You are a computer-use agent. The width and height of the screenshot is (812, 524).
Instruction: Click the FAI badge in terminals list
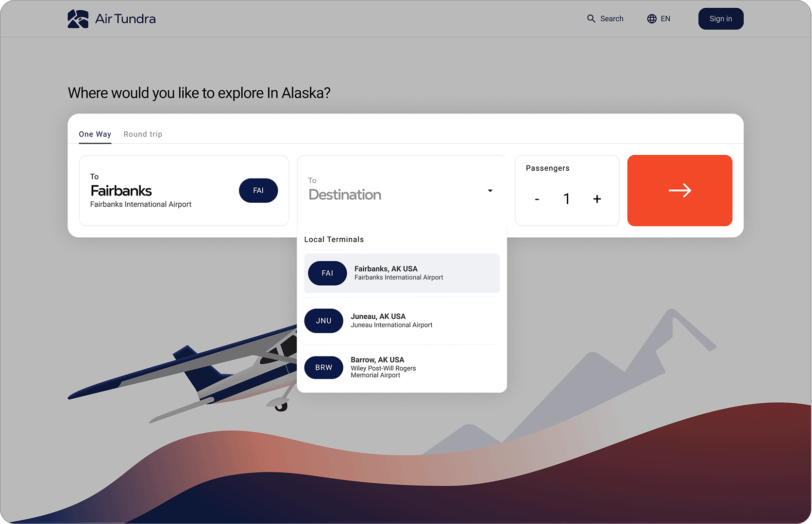tap(327, 273)
